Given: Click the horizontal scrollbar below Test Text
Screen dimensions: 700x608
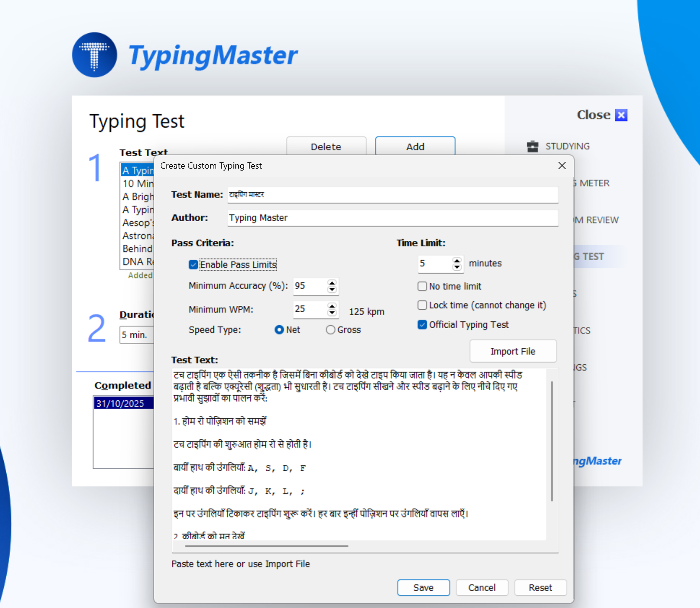Looking at the screenshot, I should [266, 546].
